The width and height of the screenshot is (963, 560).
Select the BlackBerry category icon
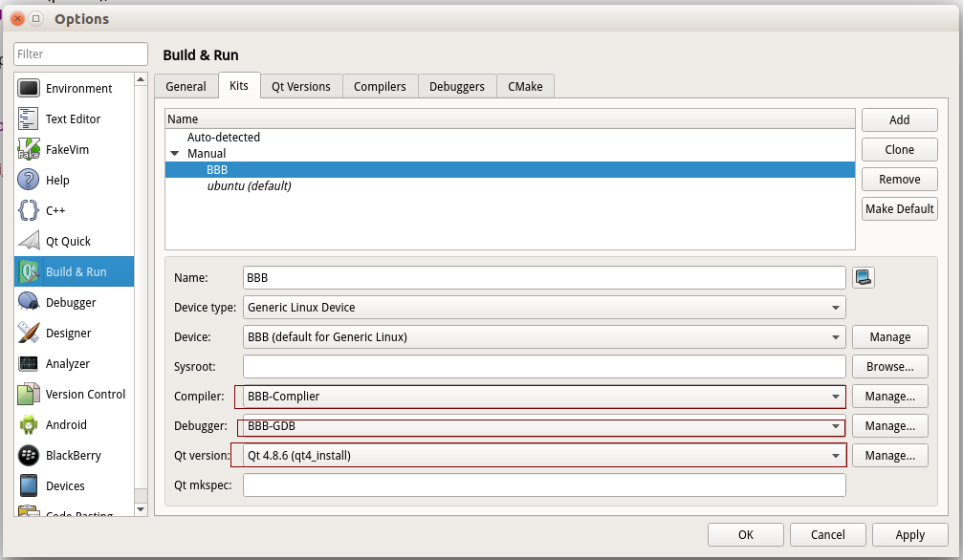click(29, 455)
